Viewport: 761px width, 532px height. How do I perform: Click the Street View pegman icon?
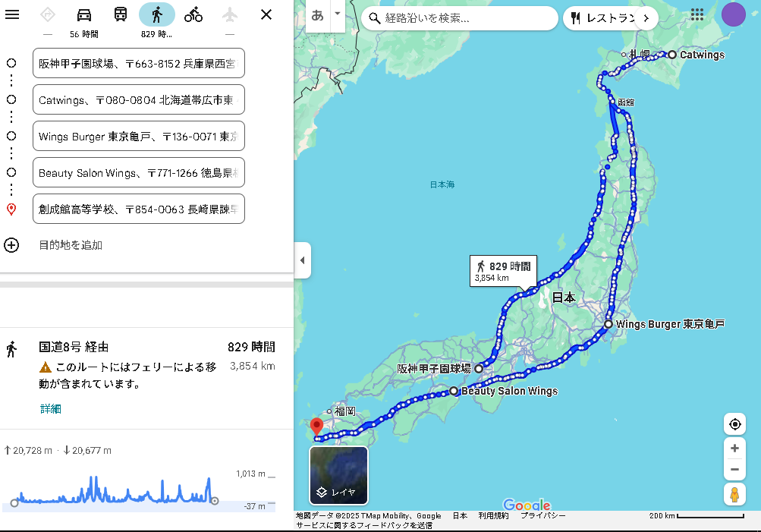point(734,495)
